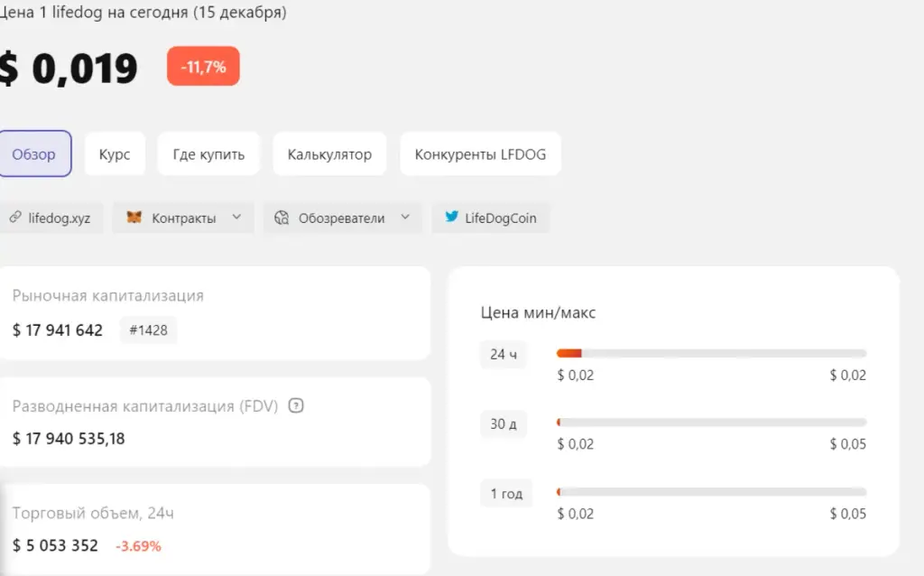This screenshot has height=576, width=924.
Task: Click the Обозреватели globe search icon
Action: pyautogui.click(x=282, y=218)
